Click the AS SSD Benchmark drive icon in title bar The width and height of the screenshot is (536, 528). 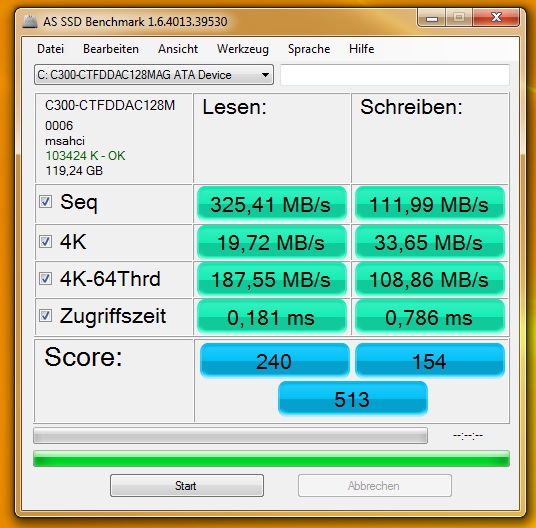(x=30, y=22)
